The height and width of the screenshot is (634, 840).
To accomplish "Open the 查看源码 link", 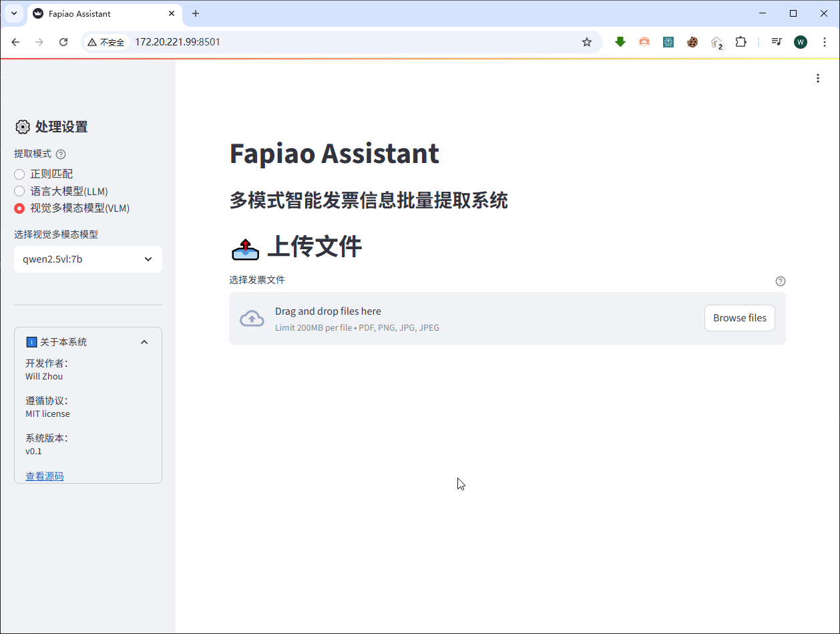I will [45, 476].
